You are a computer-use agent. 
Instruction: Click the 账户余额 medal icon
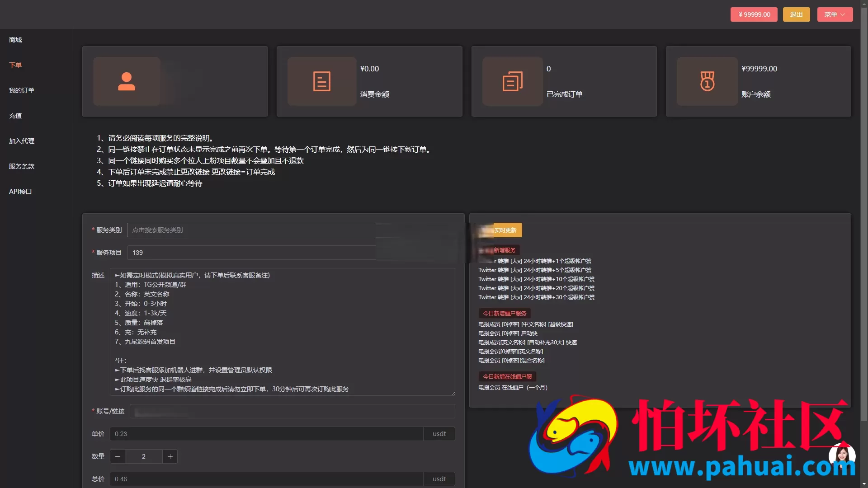pyautogui.click(x=707, y=81)
